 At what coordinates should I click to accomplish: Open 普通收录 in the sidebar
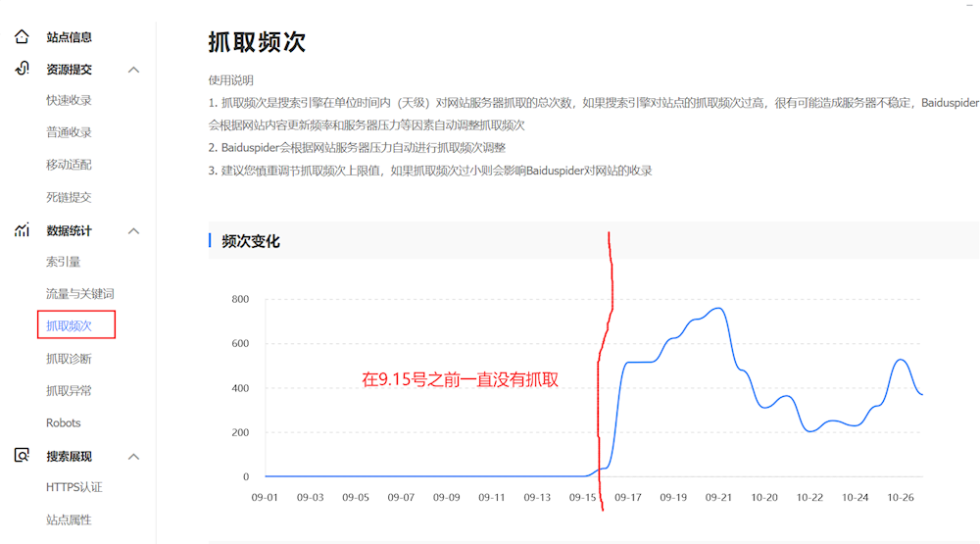[x=69, y=132]
